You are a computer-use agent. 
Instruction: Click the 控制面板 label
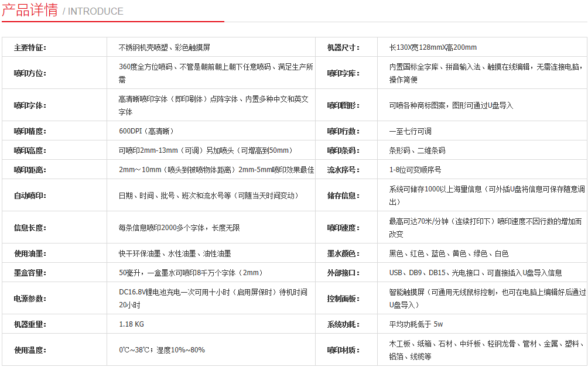[343, 299]
